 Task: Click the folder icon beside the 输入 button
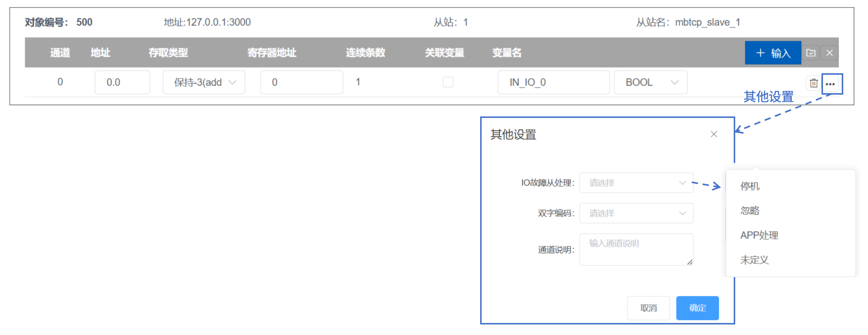point(811,53)
